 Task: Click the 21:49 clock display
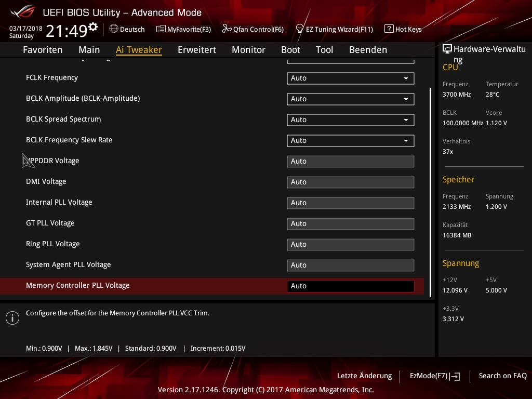coord(67,31)
